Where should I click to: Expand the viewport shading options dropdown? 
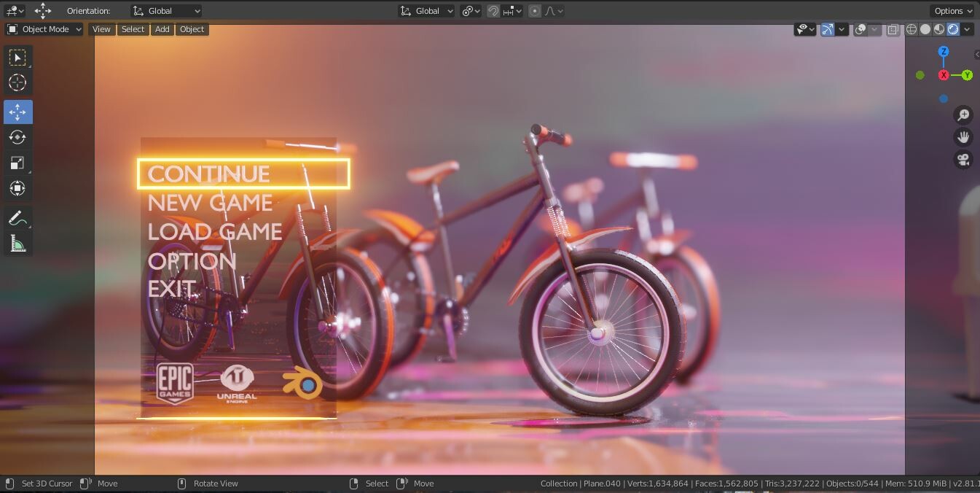tap(967, 29)
